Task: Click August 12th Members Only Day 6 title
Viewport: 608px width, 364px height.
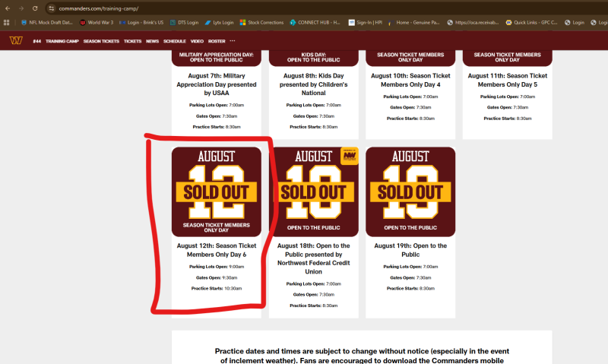Action: click(x=217, y=250)
